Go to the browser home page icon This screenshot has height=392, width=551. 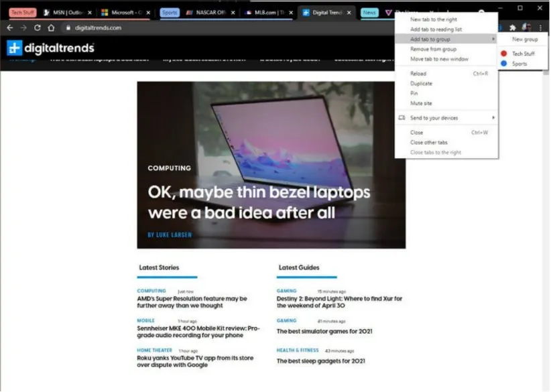tap(51, 27)
